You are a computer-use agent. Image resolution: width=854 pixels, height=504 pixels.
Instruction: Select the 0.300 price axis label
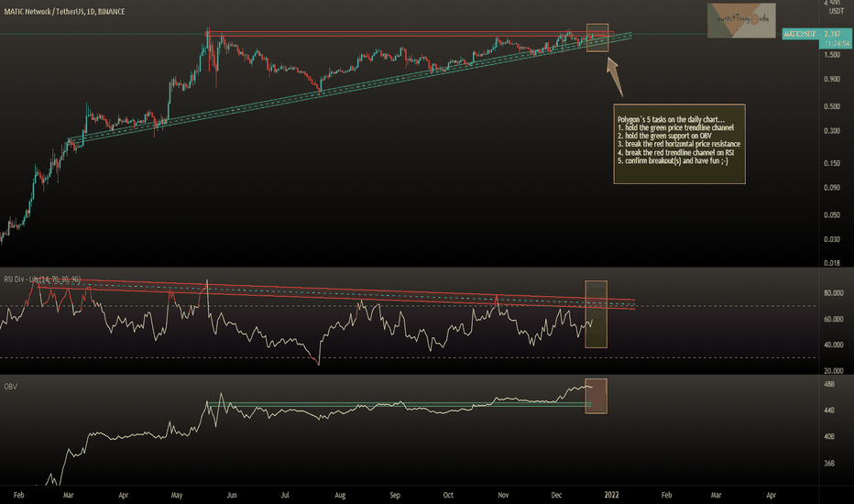pyautogui.click(x=832, y=131)
